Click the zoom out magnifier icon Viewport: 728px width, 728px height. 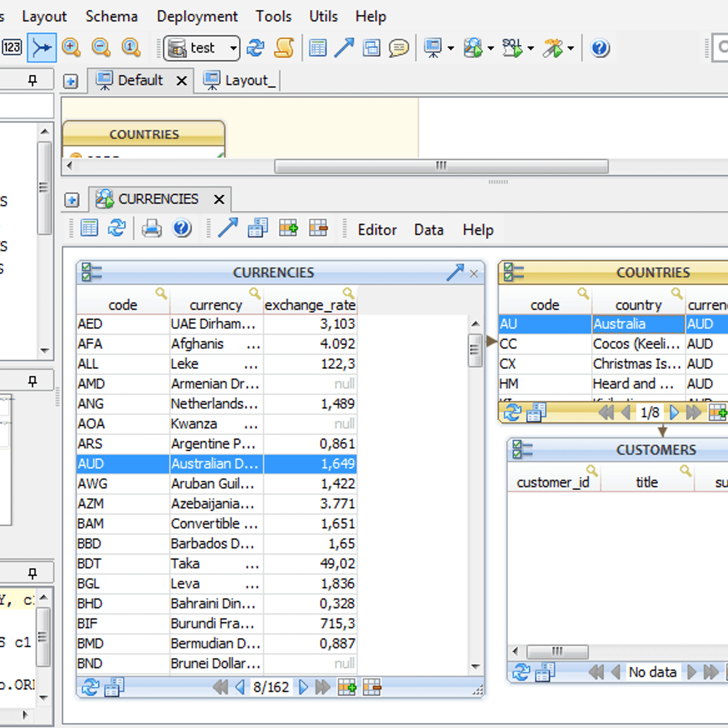101,47
